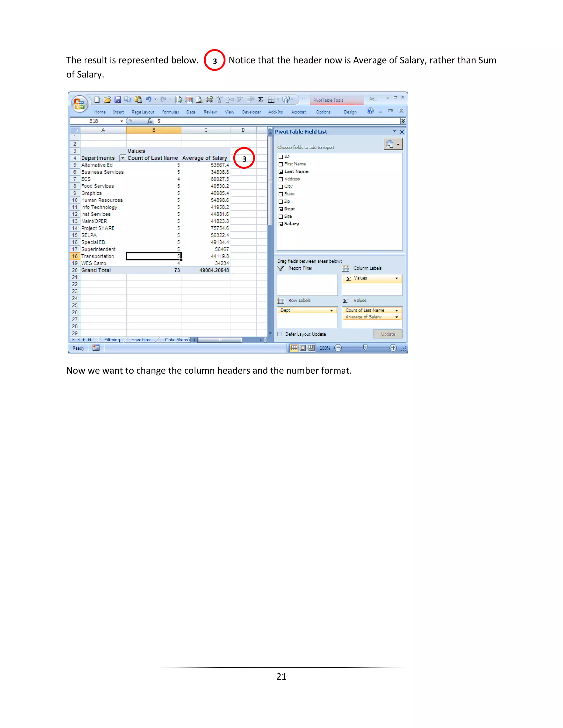563x728 pixels.
Task: Click the Undo arrow icon
Action: click(x=148, y=99)
